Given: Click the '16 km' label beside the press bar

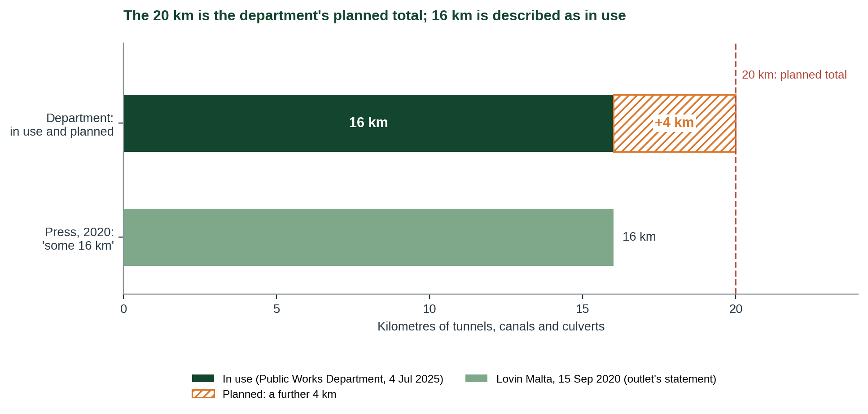Looking at the screenshot, I should [639, 237].
